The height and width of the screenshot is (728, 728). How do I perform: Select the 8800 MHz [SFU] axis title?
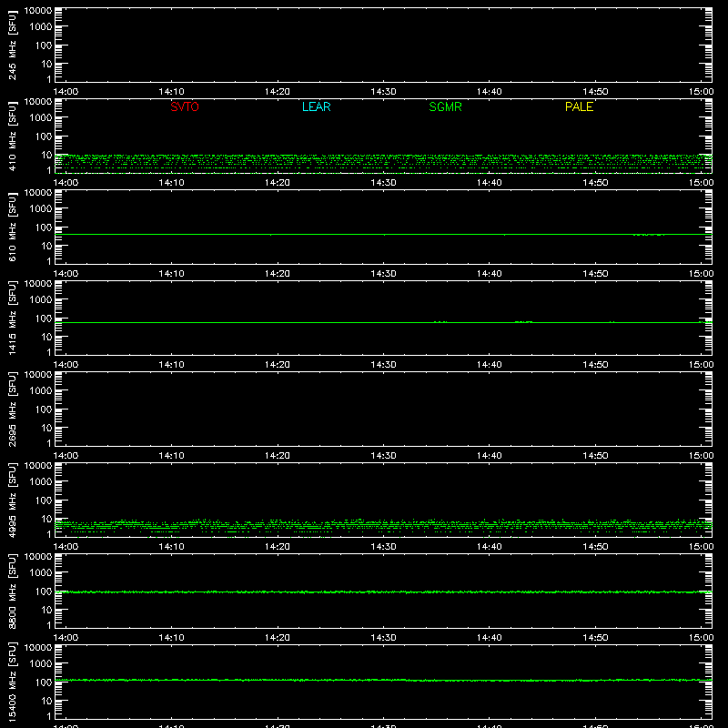[13, 591]
